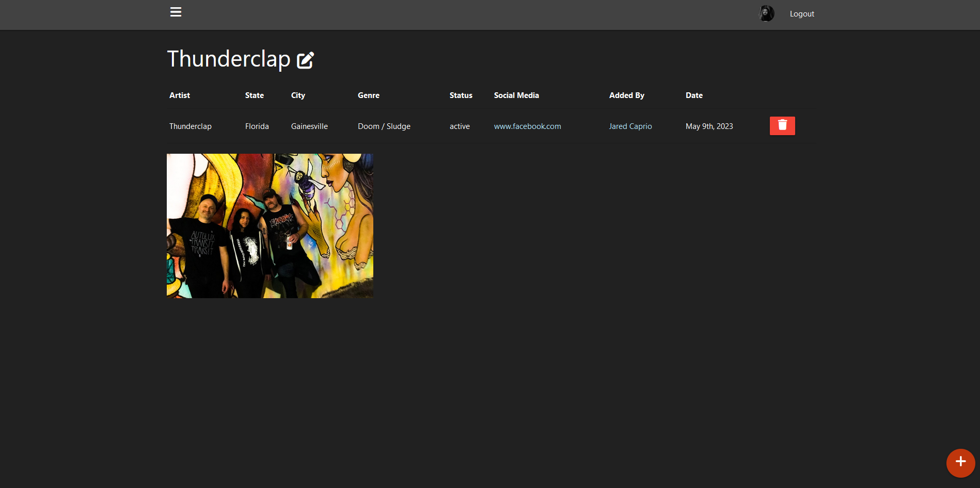Click the State column header
Viewport: 980px width, 488px height.
coord(255,95)
